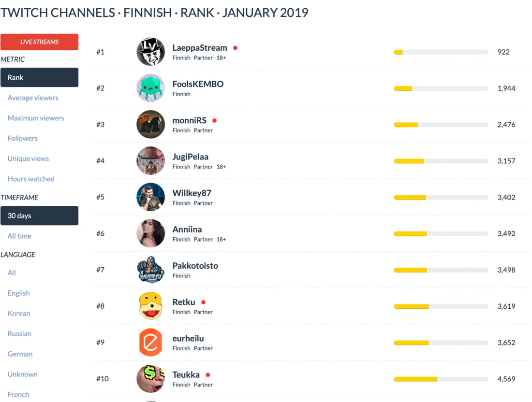Choose the Followers metric

pos(23,138)
